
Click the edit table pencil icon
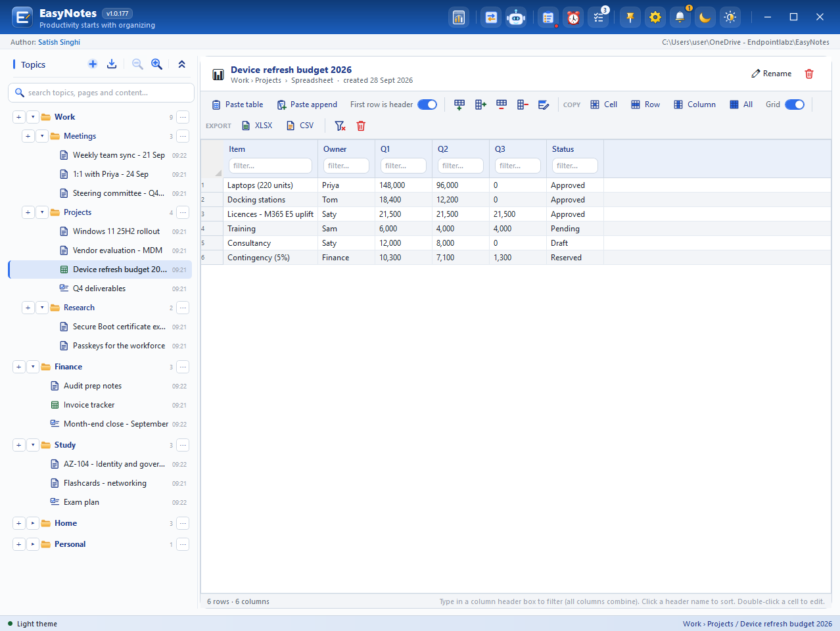544,105
